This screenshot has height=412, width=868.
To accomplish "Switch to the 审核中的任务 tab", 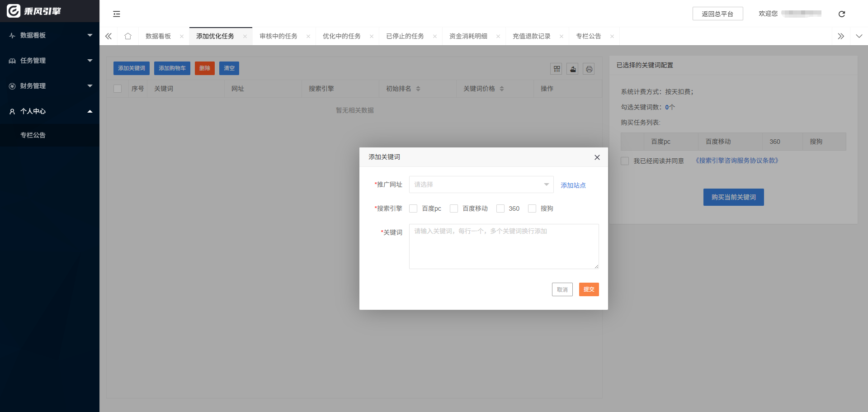I will pos(278,36).
